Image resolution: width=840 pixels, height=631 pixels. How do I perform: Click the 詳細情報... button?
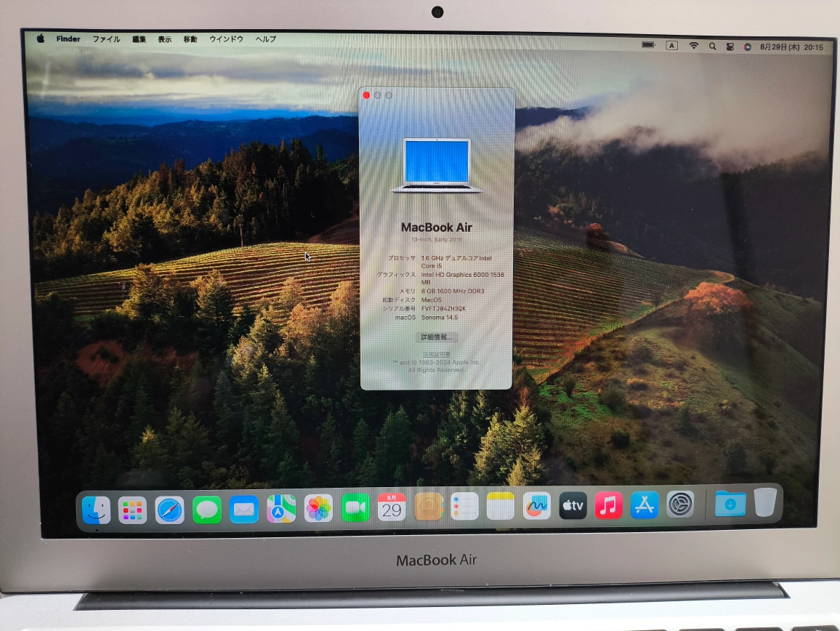437,337
